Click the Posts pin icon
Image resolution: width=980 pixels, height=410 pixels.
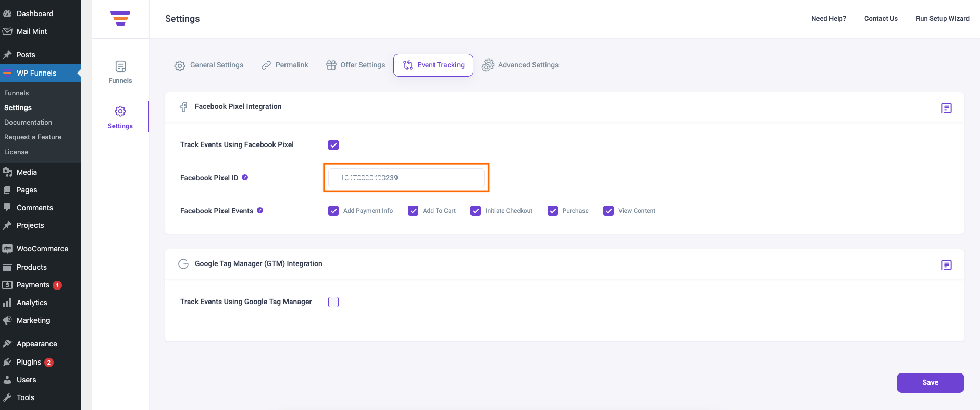click(7, 55)
